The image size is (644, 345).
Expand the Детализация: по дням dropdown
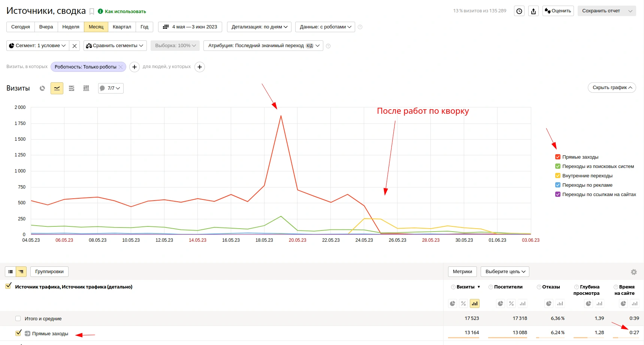259,27
